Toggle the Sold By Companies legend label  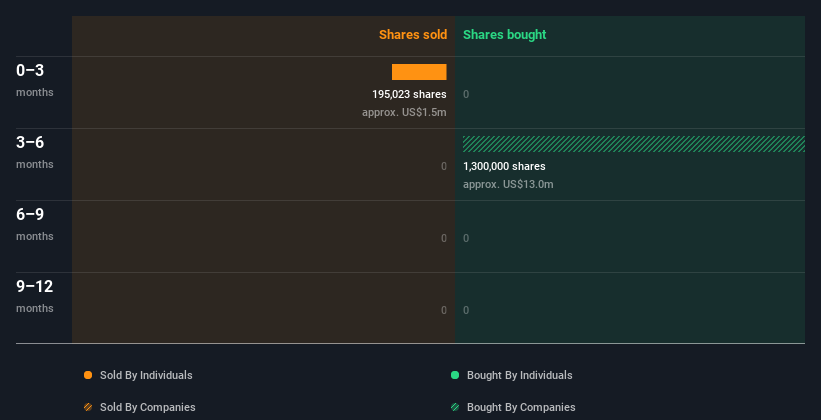[x=147, y=407]
